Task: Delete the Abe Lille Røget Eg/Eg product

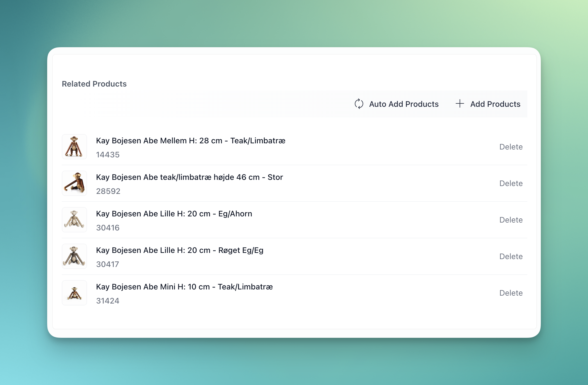Action: pyautogui.click(x=511, y=256)
